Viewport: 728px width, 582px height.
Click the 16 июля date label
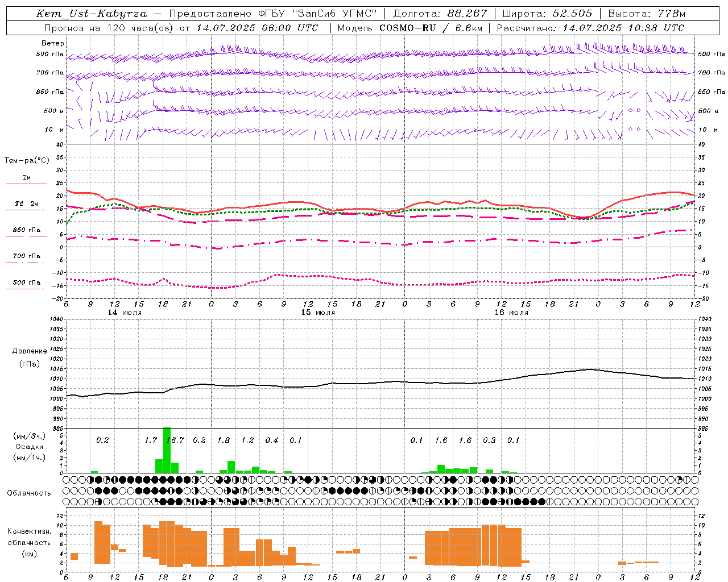pos(511,313)
